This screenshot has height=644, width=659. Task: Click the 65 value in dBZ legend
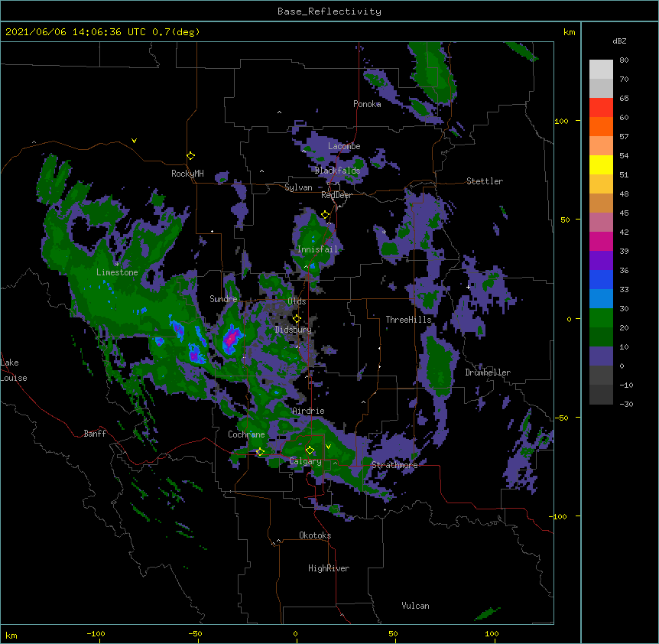[624, 98]
